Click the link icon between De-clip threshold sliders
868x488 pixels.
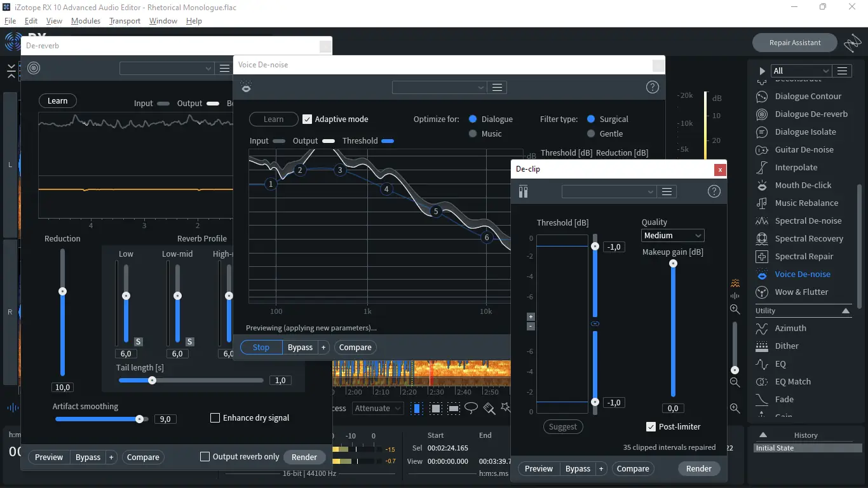coord(595,324)
